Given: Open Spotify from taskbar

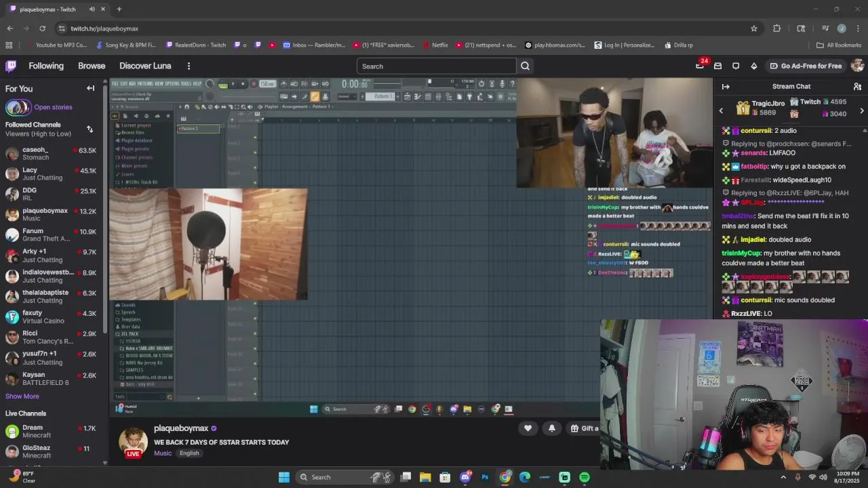Looking at the screenshot, I should click(x=585, y=477).
